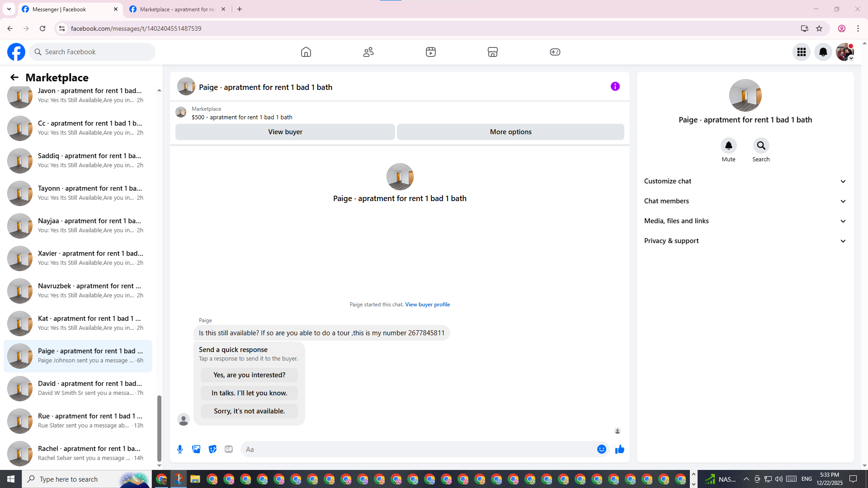Toggle conversation information with purple info icon
The image size is (868, 488).
pos(615,86)
